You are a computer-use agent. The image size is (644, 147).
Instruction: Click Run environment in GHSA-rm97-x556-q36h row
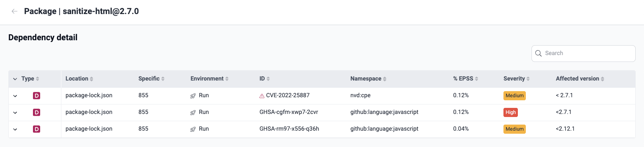pos(204,129)
